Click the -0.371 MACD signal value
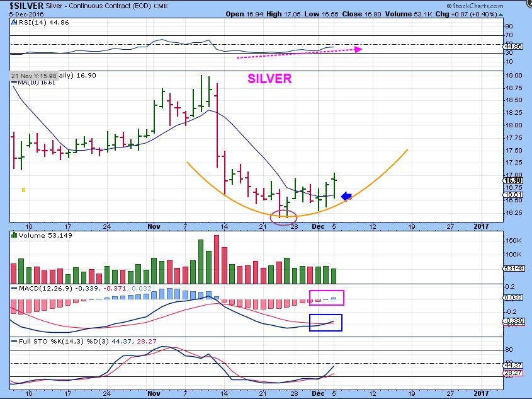The height and width of the screenshot is (399, 532). click(115, 288)
